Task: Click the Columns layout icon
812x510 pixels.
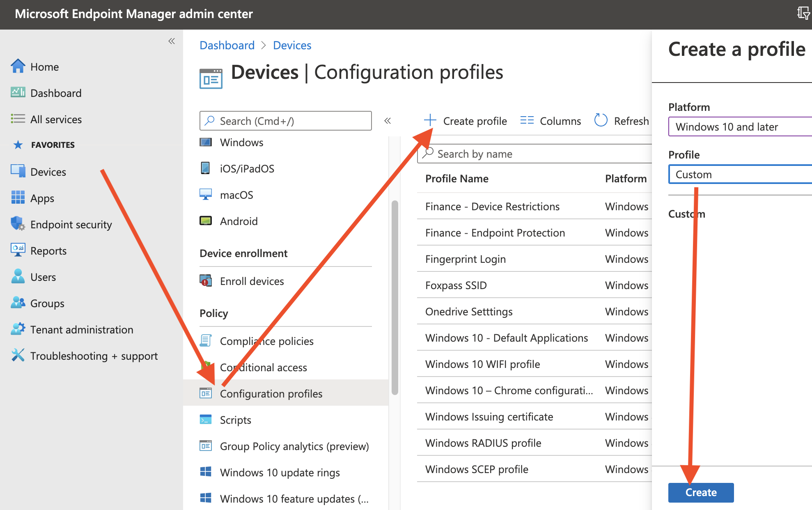Action: point(527,120)
